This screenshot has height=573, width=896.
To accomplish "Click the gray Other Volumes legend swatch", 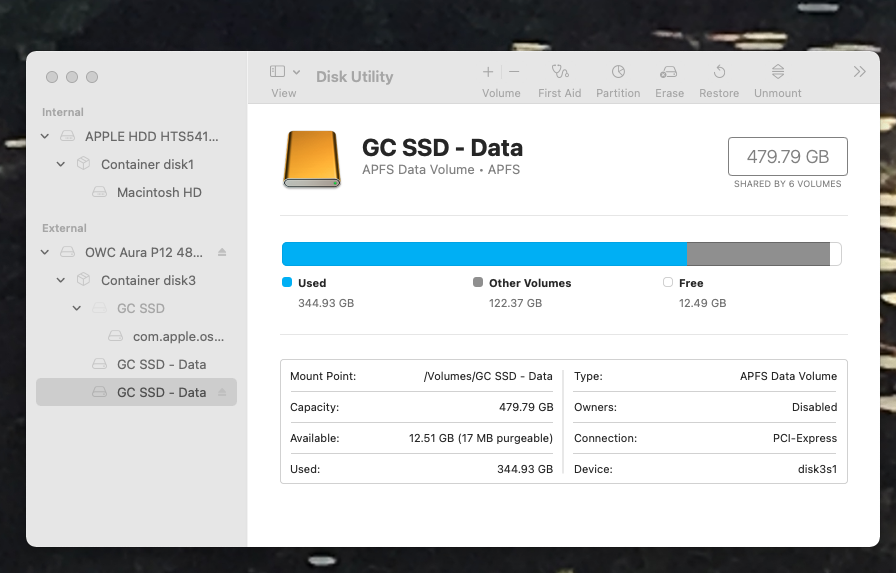I will [x=478, y=282].
